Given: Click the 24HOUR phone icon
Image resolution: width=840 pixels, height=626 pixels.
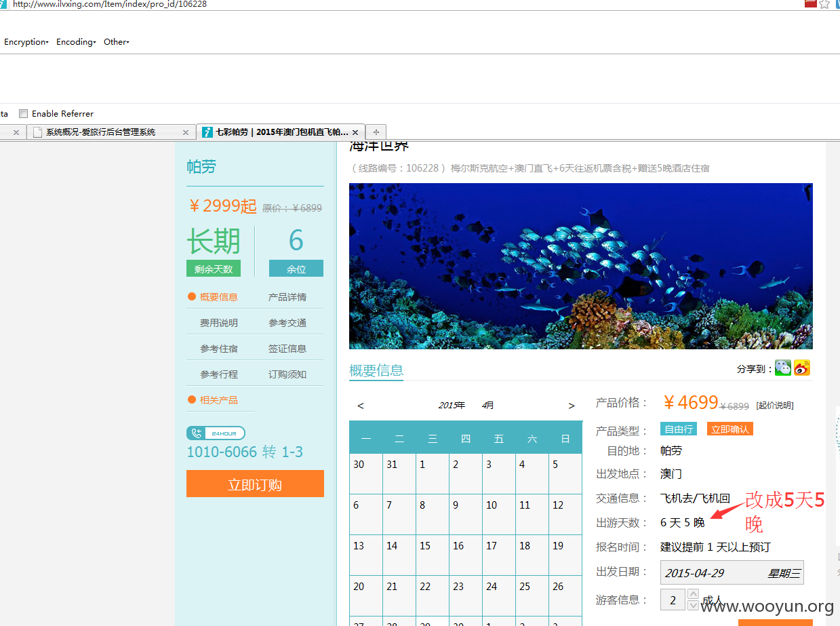Looking at the screenshot, I should coord(216,433).
